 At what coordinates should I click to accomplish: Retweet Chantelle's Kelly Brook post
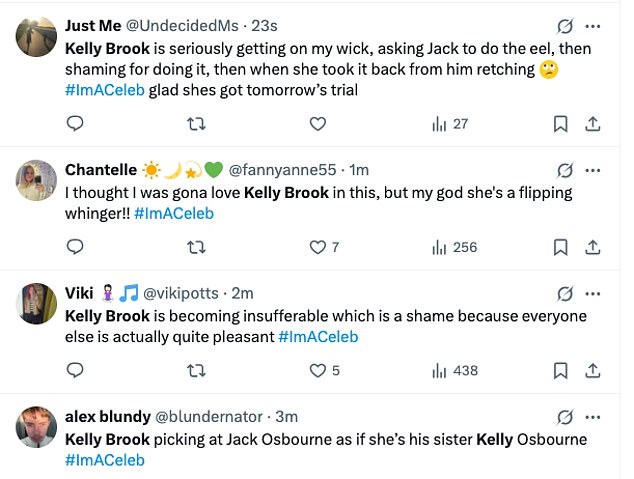pos(196,247)
